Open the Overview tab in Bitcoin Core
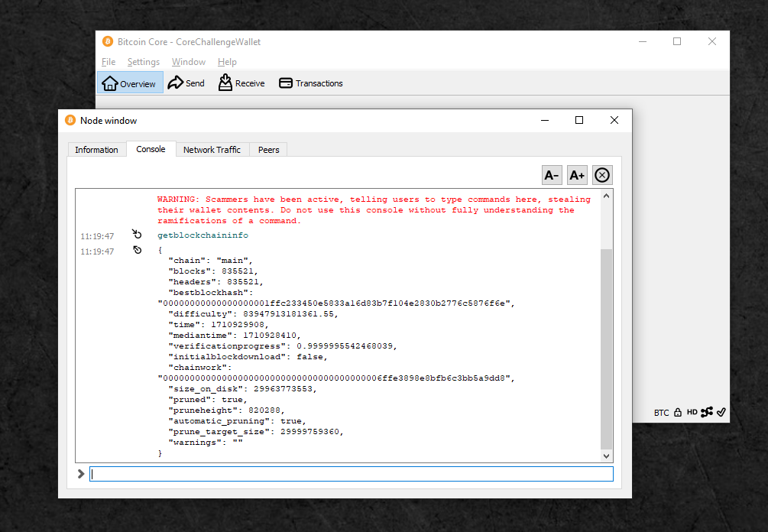 (130, 83)
